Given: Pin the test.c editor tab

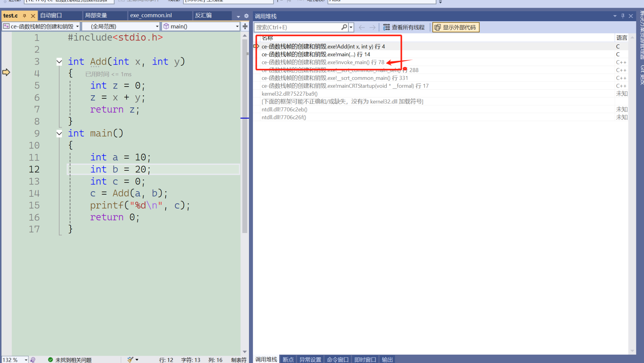Looking at the screenshot, I should [x=25, y=16].
